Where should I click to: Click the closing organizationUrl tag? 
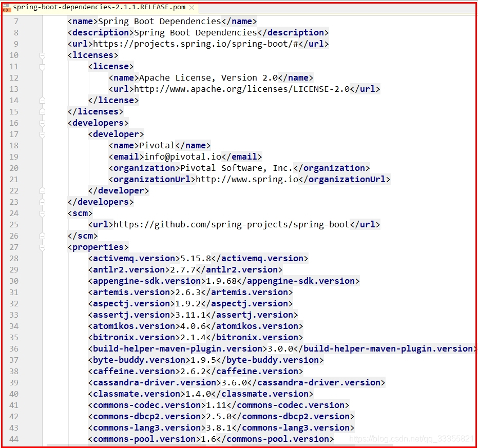344,179
